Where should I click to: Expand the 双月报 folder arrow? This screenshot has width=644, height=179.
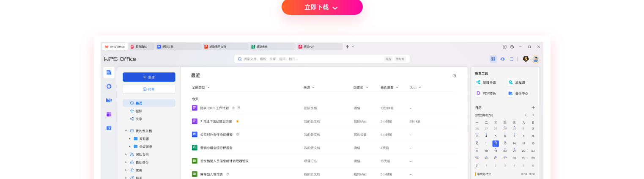pyautogui.click(x=130, y=138)
